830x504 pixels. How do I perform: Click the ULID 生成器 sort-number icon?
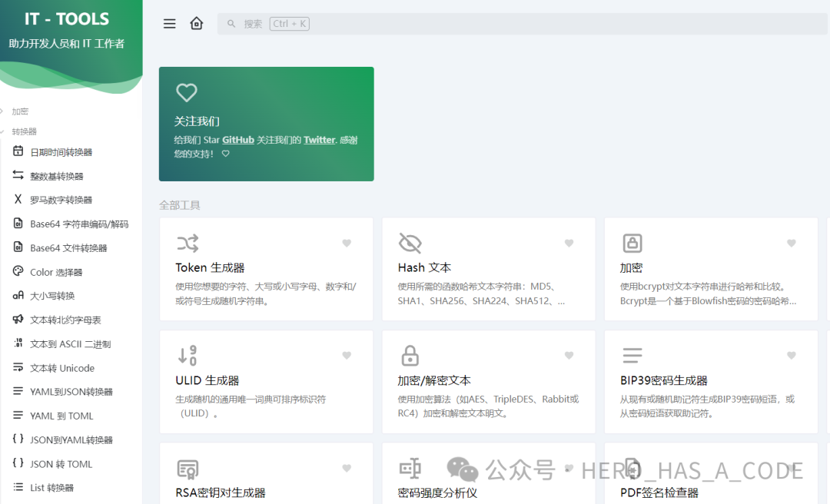(188, 356)
